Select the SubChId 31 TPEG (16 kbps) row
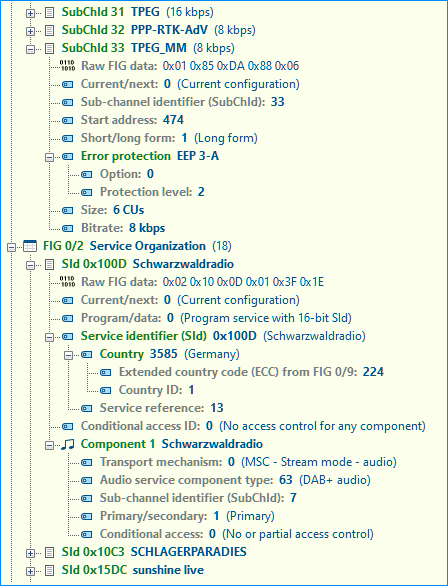 point(138,12)
